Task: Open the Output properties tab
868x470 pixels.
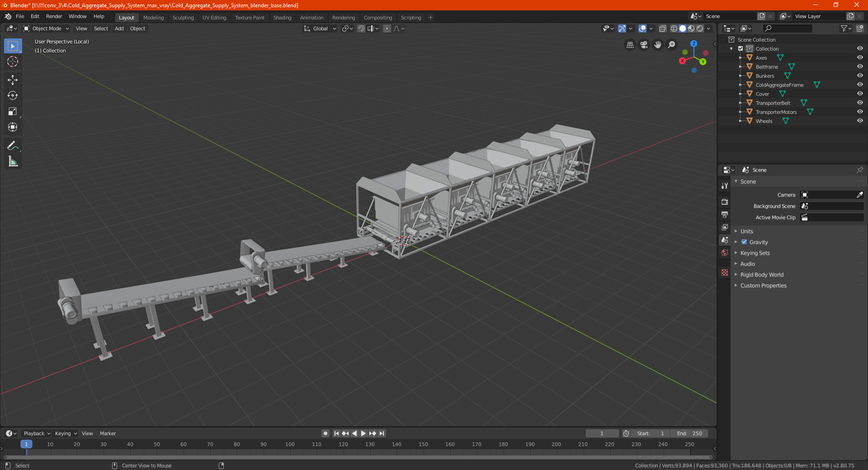Action: pos(725,214)
